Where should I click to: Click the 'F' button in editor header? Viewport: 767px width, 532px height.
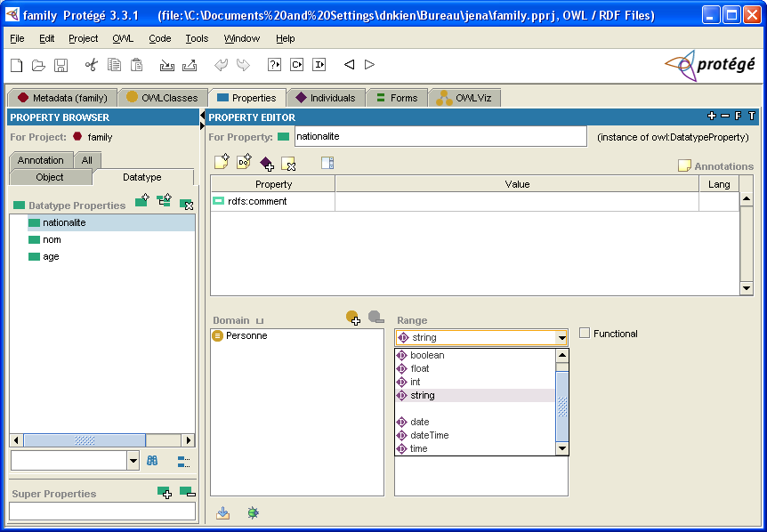[739, 116]
